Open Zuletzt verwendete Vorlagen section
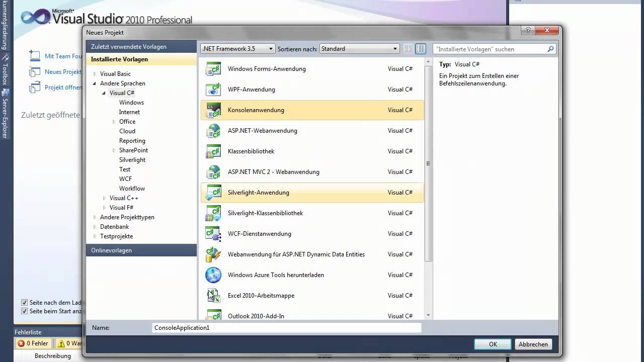644x362 pixels. 141,47
